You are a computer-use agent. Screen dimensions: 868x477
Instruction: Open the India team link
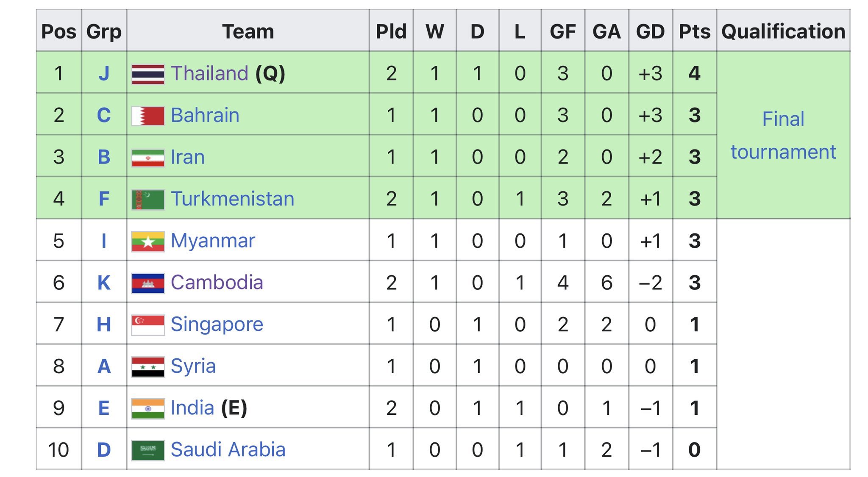[x=192, y=408]
